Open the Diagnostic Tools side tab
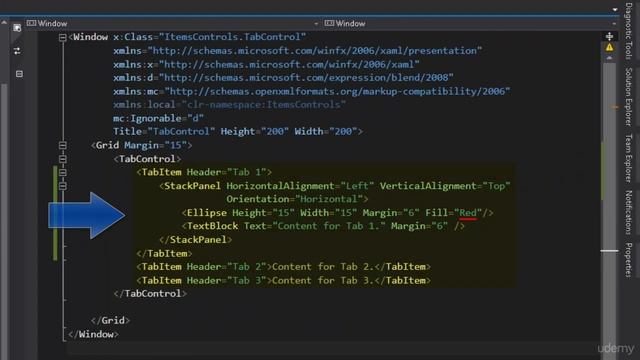Screen dimensions: 640x360 coord(629,31)
